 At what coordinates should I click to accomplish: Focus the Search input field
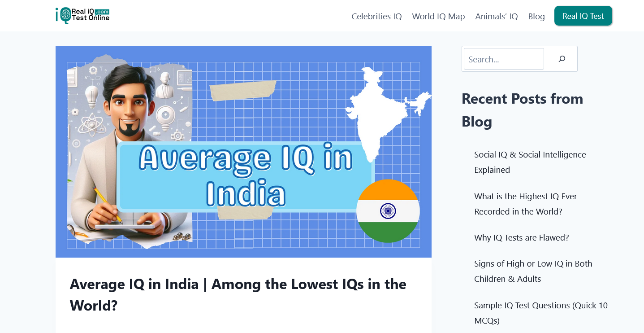pyautogui.click(x=504, y=59)
